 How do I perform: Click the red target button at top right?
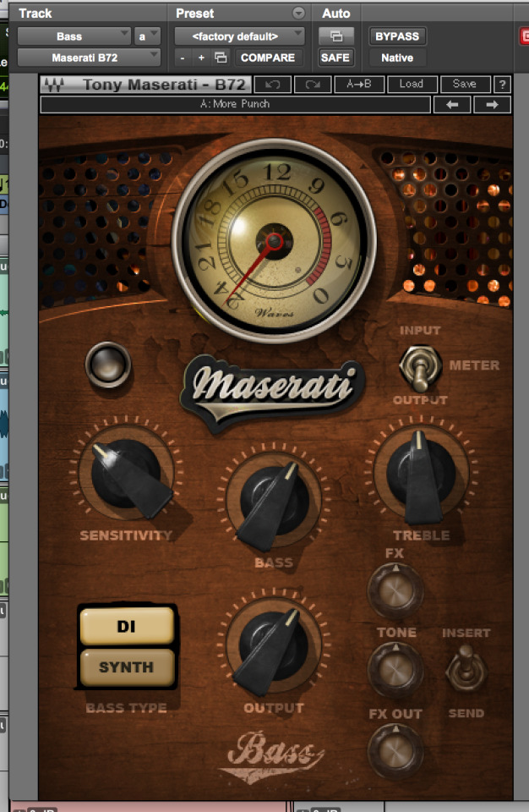(x=524, y=36)
